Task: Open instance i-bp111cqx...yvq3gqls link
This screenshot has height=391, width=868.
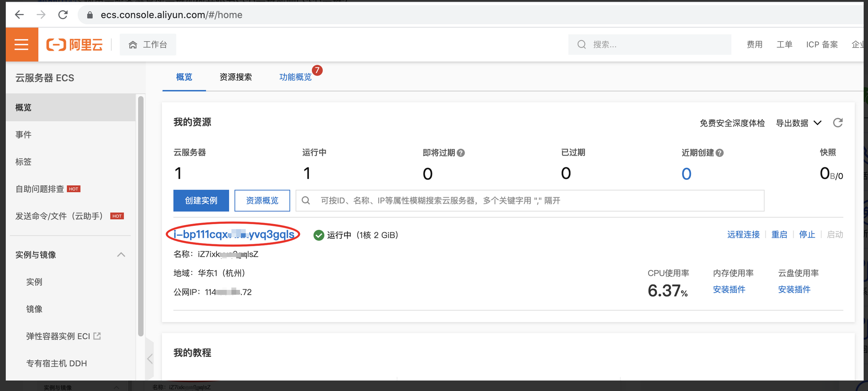Action: click(x=234, y=234)
